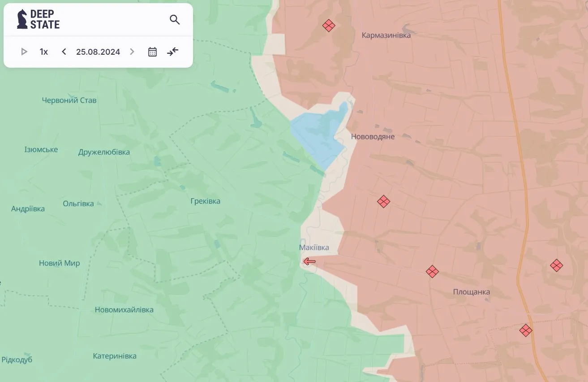Select the red diamond marker near Karmazynivka
Viewport: 588px width, 382px height.
(x=329, y=26)
